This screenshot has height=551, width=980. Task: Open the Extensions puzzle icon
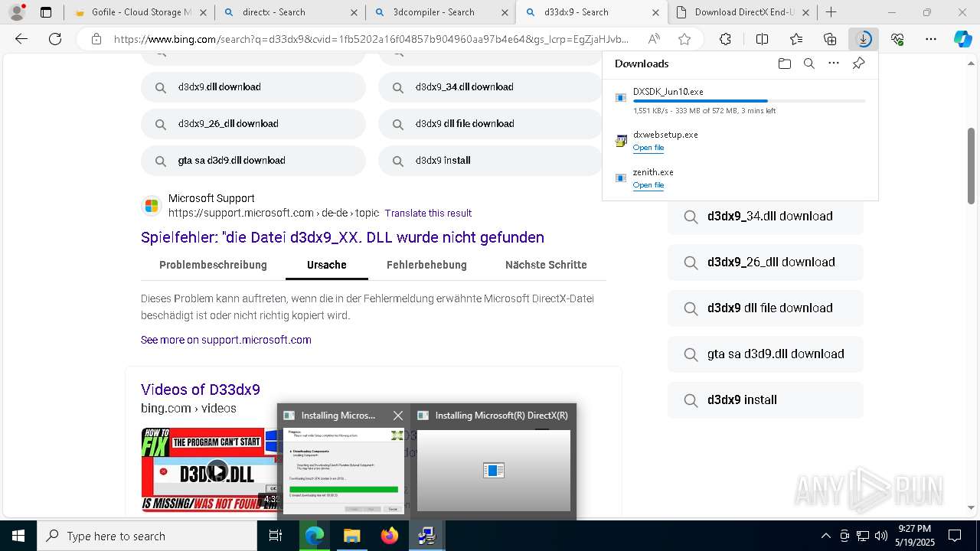725,39
